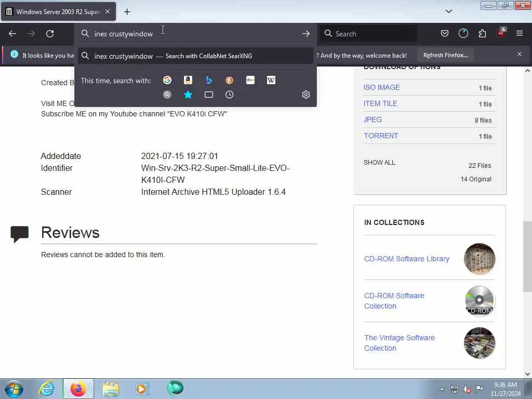
Task: Open CD-ROM Software Collection link
Action: [394, 301]
